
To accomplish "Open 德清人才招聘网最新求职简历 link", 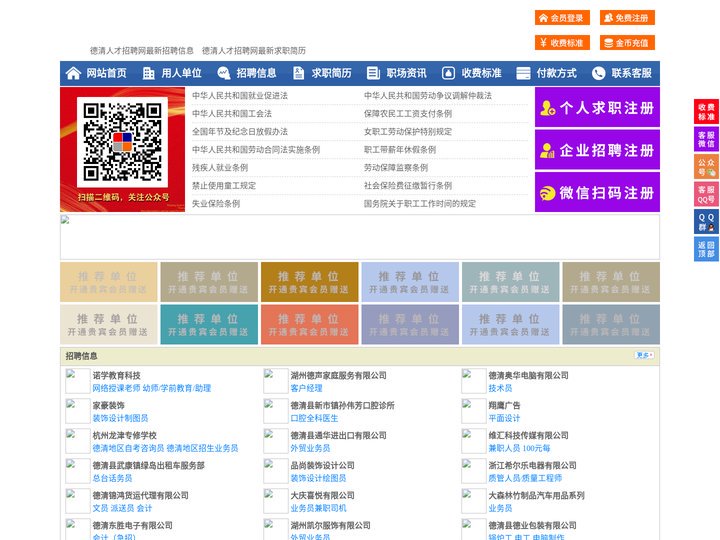I will coord(253,51).
